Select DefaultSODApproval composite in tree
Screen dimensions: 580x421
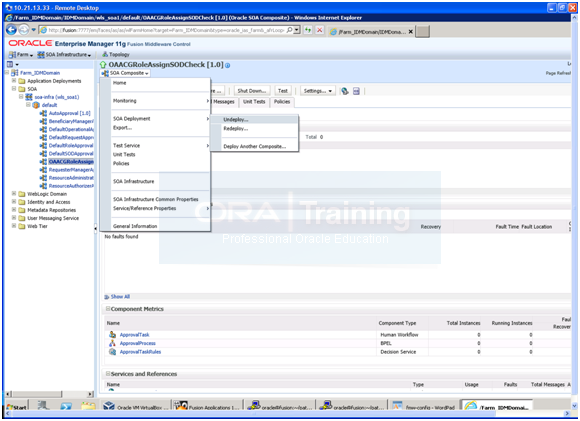point(71,154)
